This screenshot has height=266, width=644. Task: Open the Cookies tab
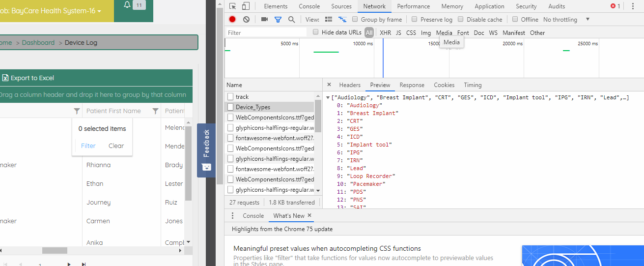click(444, 85)
